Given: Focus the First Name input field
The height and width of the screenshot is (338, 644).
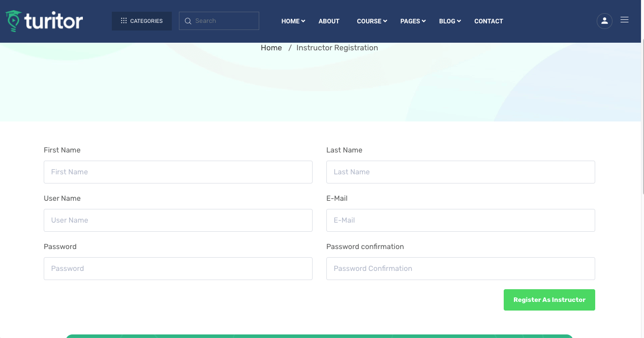Looking at the screenshot, I should 178,172.
